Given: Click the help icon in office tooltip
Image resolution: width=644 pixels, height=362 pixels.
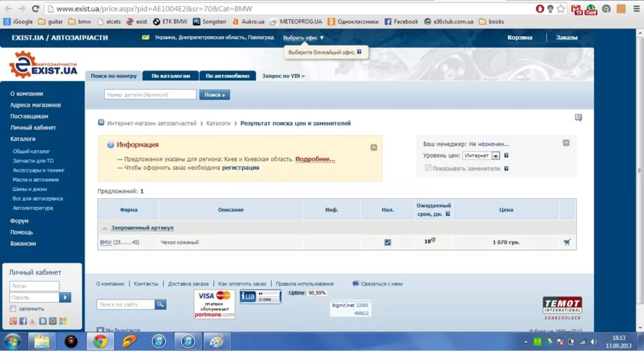Looking at the screenshot, I should click(x=360, y=52).
